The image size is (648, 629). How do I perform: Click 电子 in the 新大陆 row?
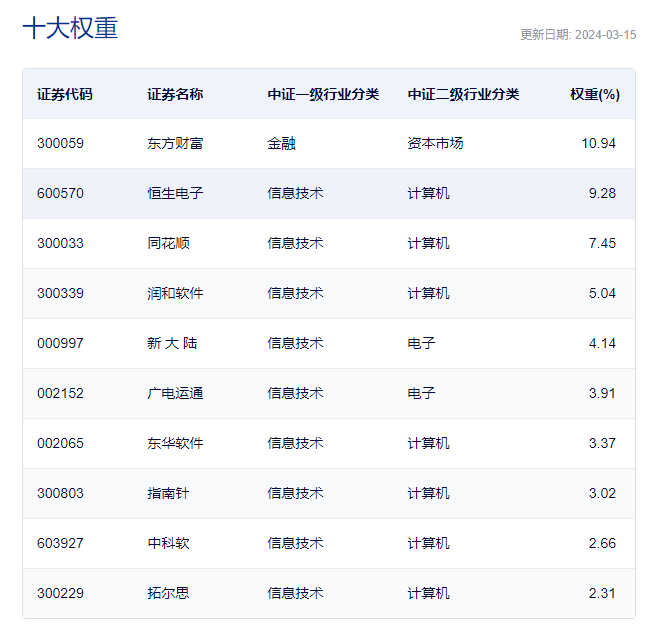422,343
